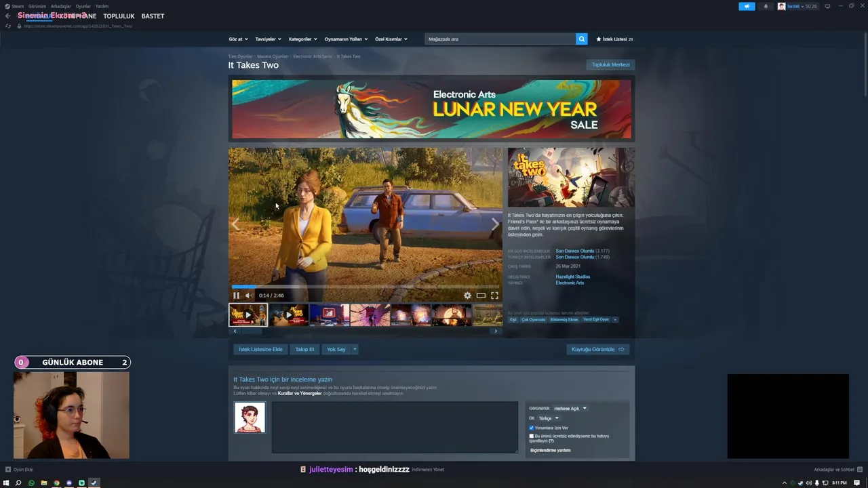
Task: Expand the Oynamanın Yolları menu
Action: (x=345, y=39)
